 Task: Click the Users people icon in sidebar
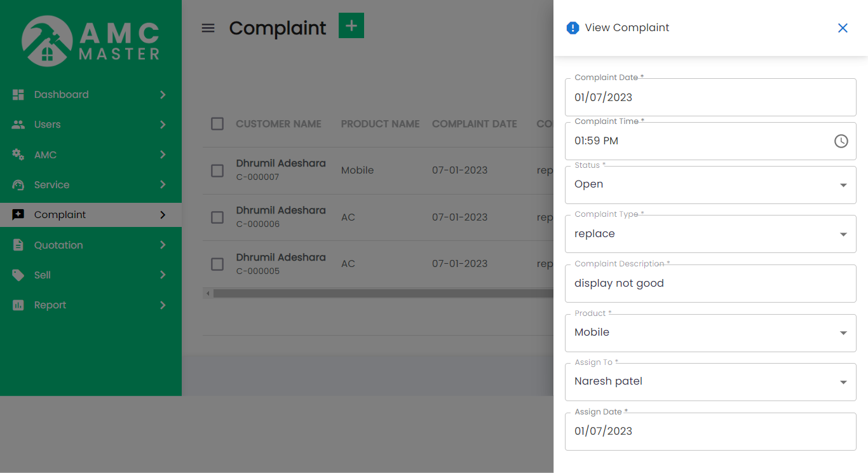18,125
